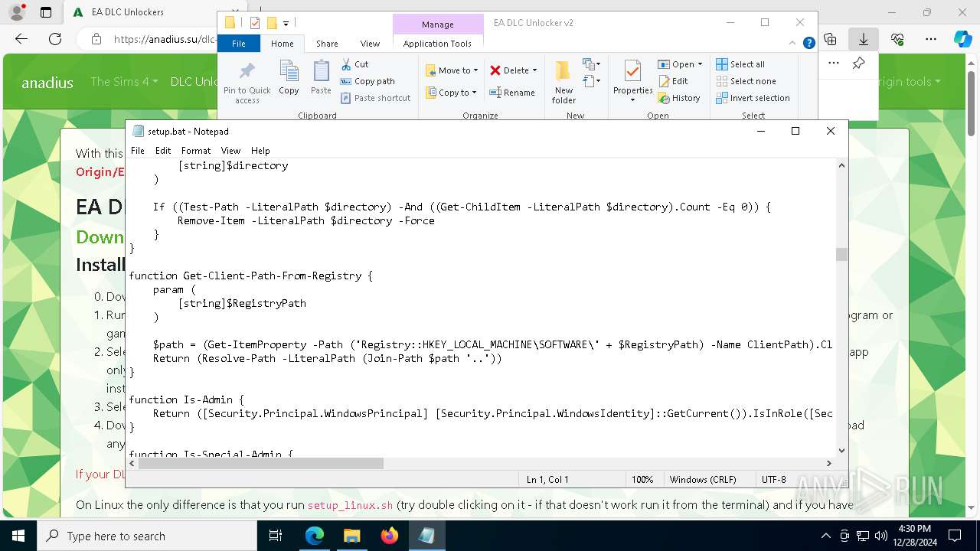Open Explorer ribbon Help question mark
Screen dimensions: 980x551
click(808, 44)
